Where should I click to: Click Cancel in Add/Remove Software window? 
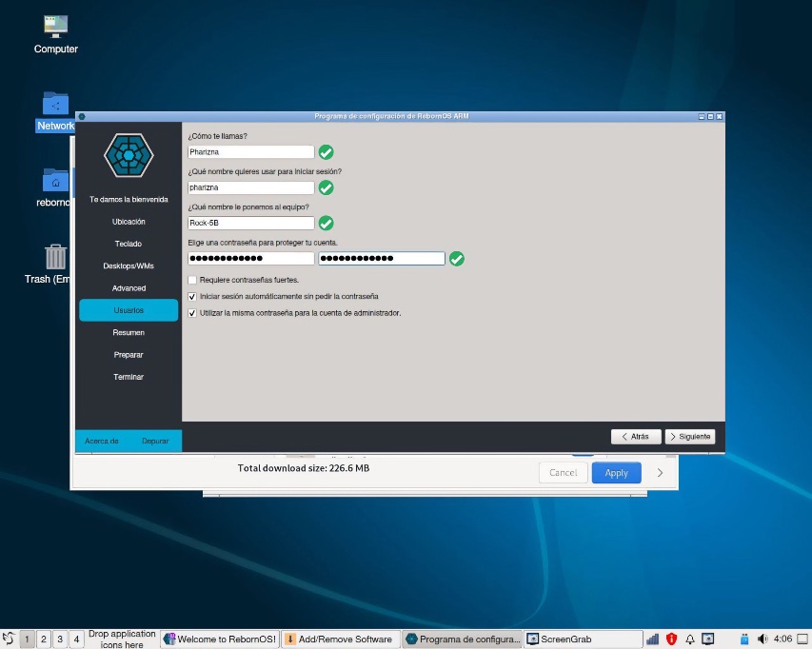click(x=563, y=473)
